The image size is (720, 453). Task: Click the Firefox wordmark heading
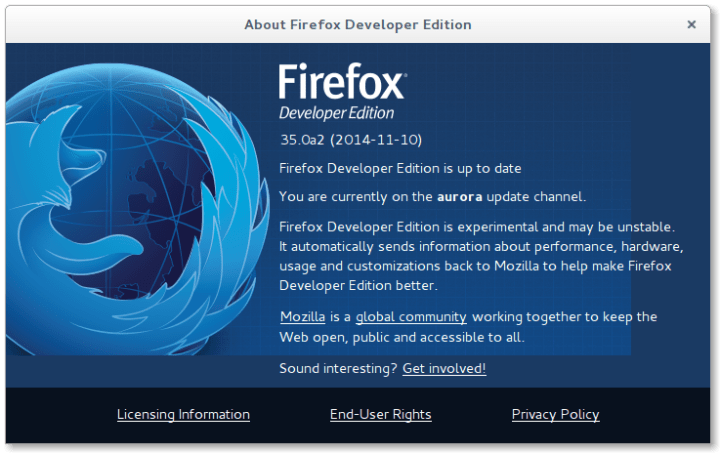tap(343, 82)
